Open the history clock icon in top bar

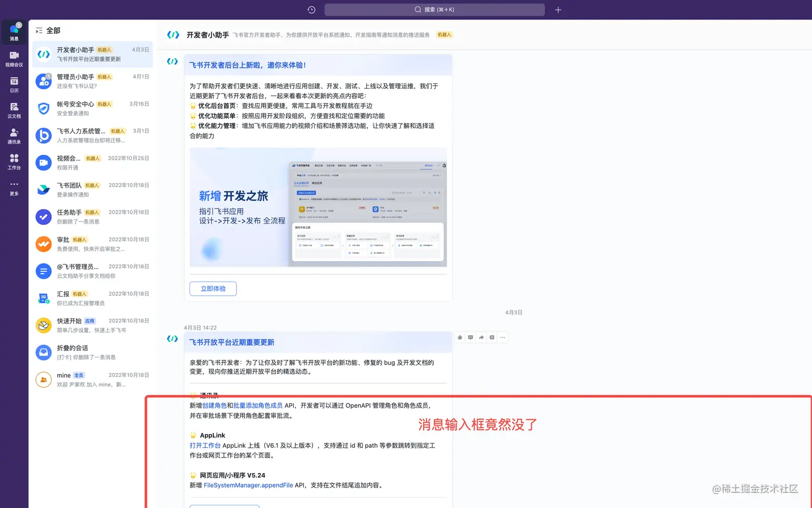tap(311, 10)
